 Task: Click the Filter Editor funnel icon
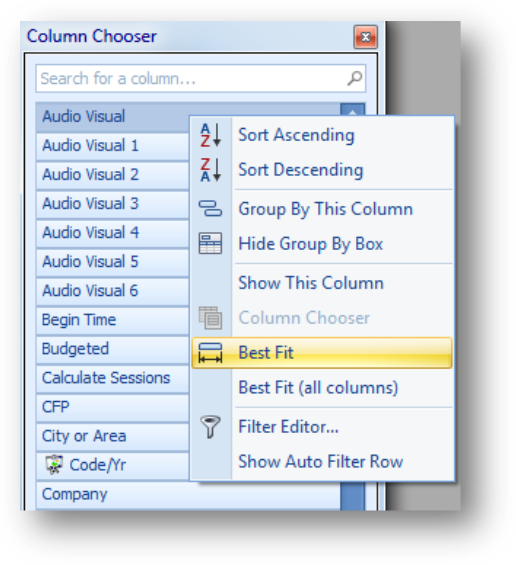coord(210,427)
